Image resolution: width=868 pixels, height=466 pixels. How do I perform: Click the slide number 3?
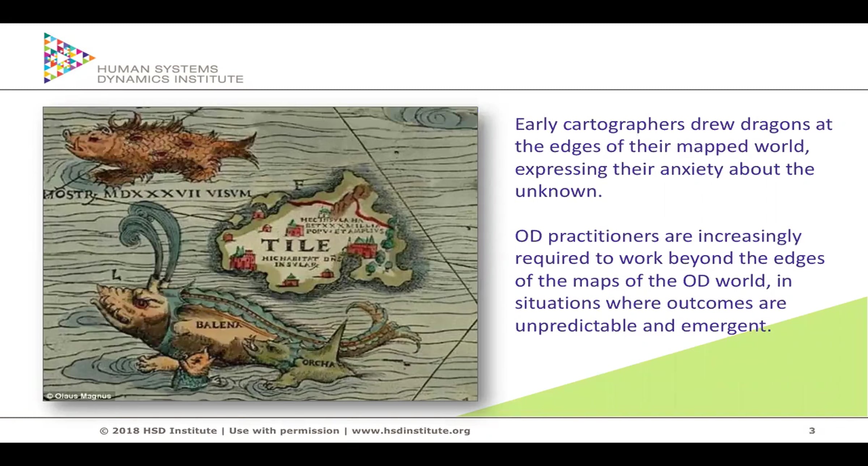pos(812,431)
